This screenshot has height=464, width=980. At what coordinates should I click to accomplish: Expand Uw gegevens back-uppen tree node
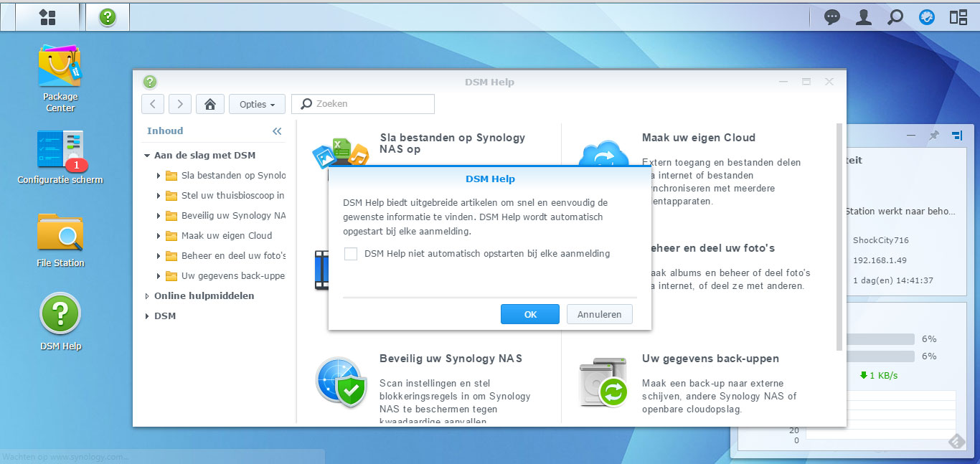coord(159,276)
